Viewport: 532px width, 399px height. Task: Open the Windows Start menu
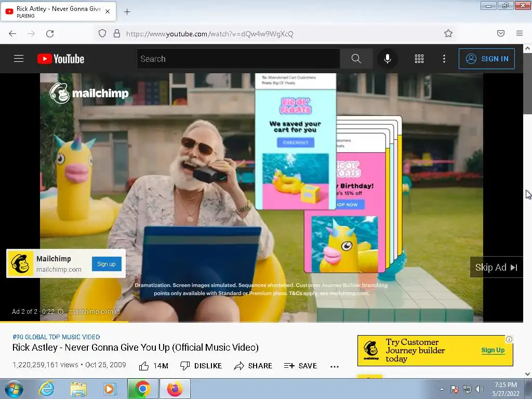[x=14, y=389]
